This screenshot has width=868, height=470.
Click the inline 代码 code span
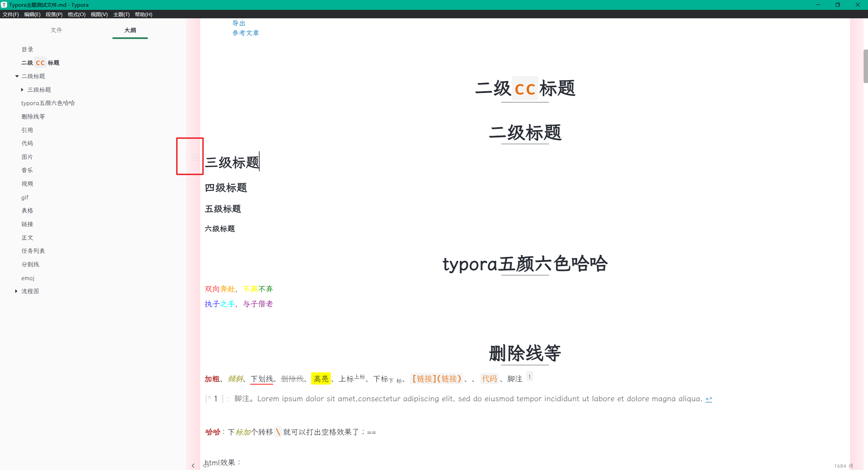point(489,378)
